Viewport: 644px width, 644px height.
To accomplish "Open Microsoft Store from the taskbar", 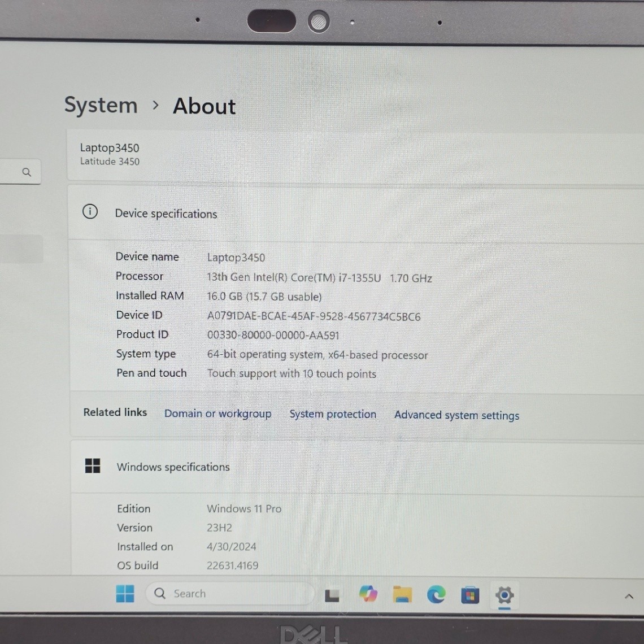I will [x=470, y=595].
